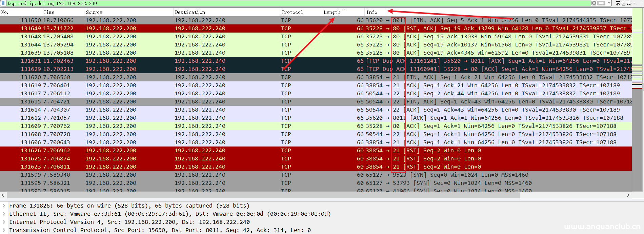
Task: Expand Transmission Control Protocol details
Action: [x=4, y=230]
